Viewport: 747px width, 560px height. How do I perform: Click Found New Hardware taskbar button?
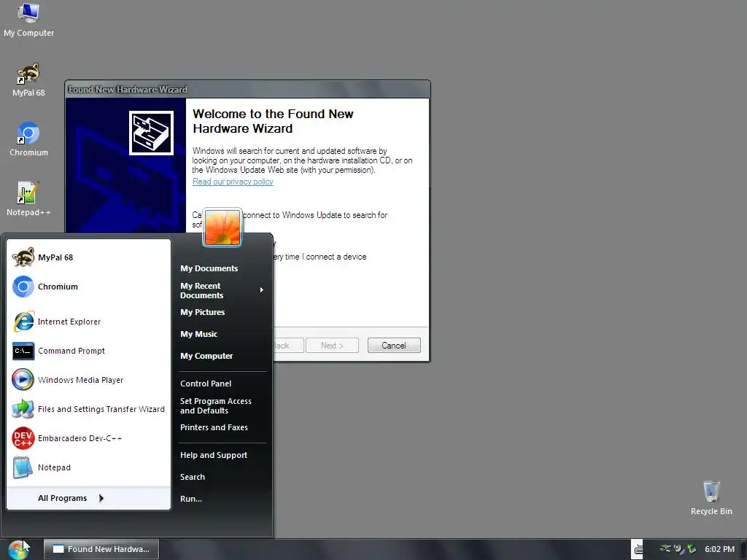point(101,549)
